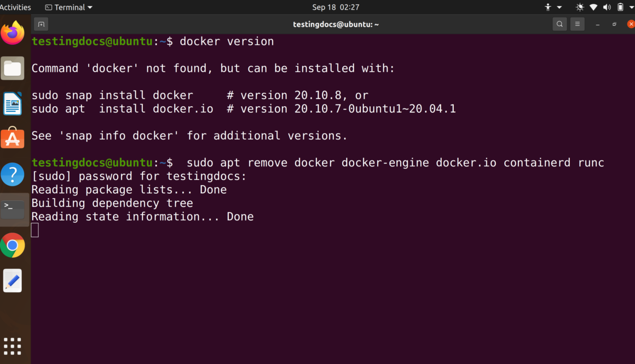Click the volume speaker icon in the top bar
The image size is (635, 364).
coord(607,7)
